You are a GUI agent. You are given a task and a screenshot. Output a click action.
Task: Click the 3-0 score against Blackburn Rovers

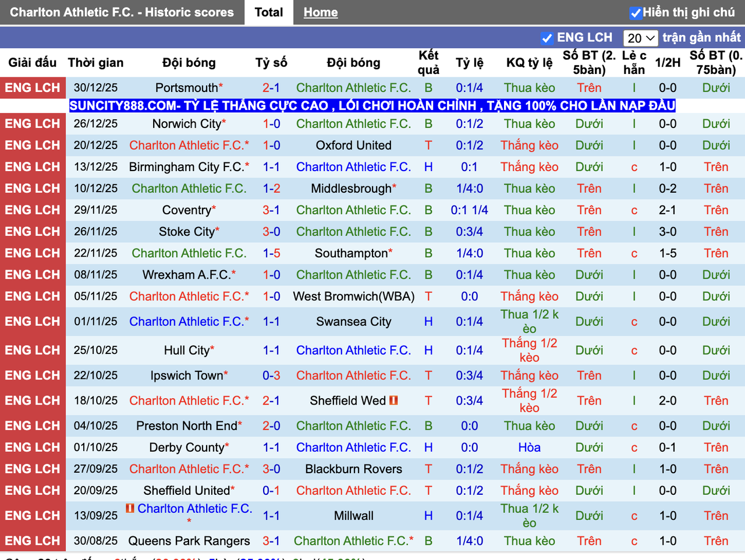pos(271,469)
